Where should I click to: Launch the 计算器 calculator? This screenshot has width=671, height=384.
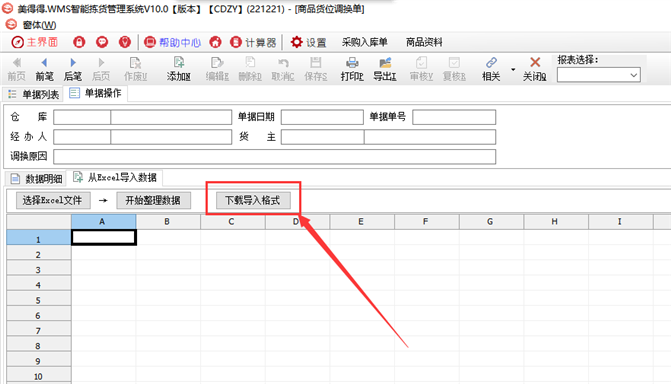[x=253, y=42]
